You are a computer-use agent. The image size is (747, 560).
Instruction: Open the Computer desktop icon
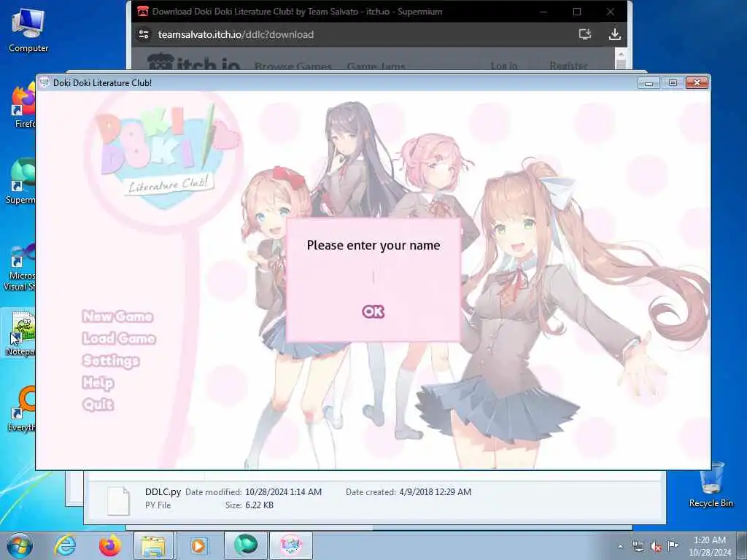point(28,30)
